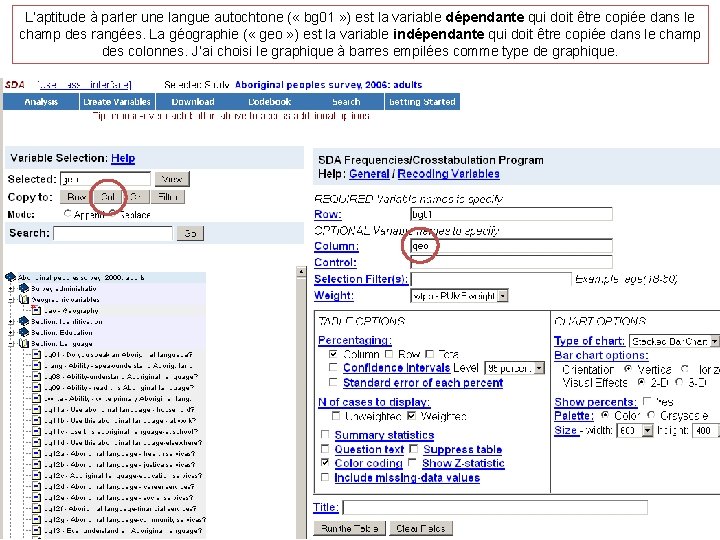Click the bq01 variable icon

pyautogui.click(x=37, y=354)
